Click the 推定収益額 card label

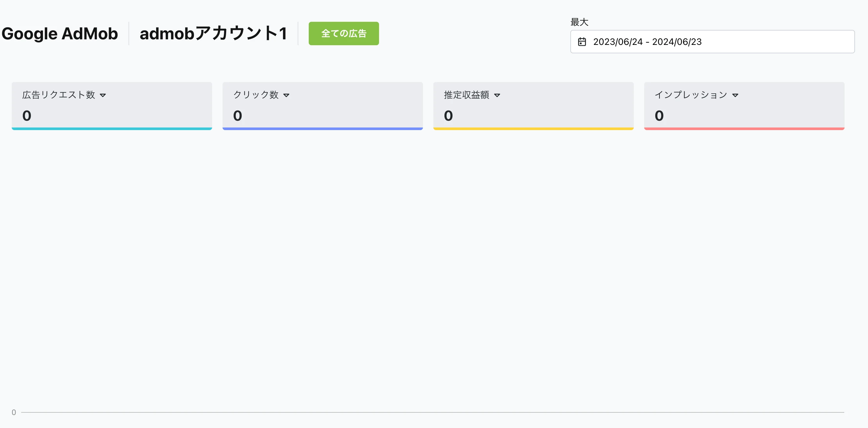coord(466,95)
